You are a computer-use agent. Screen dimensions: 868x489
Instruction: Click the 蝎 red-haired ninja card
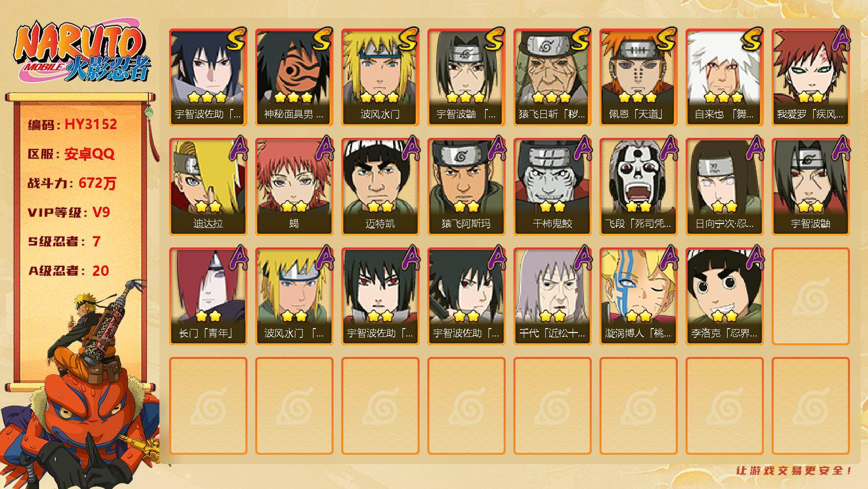294,187
